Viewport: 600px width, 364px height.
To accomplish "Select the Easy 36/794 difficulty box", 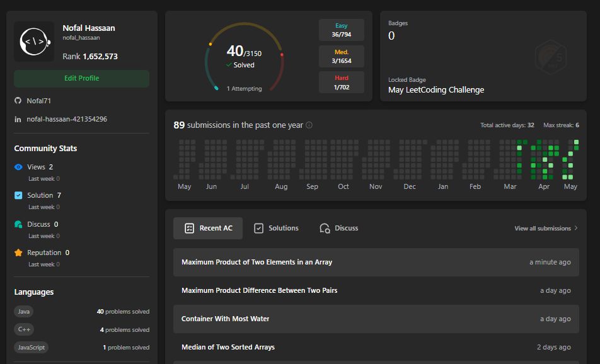I will tap(341, 30).
